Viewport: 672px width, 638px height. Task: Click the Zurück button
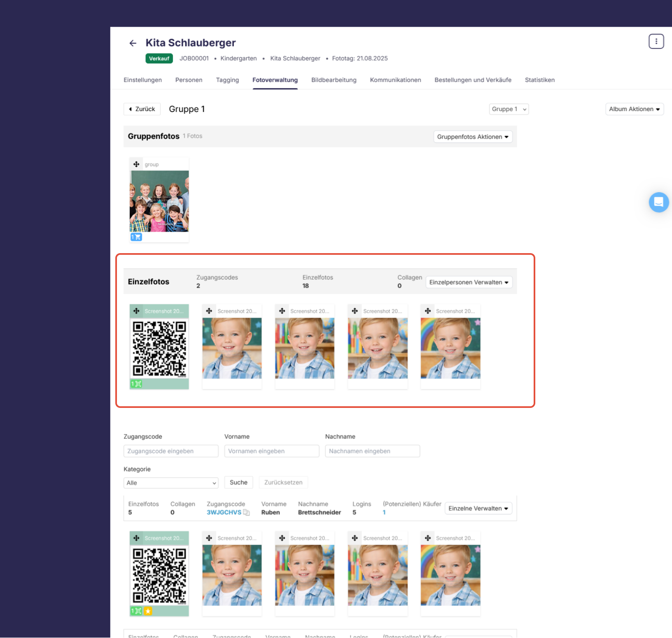(x=142, y=109)
